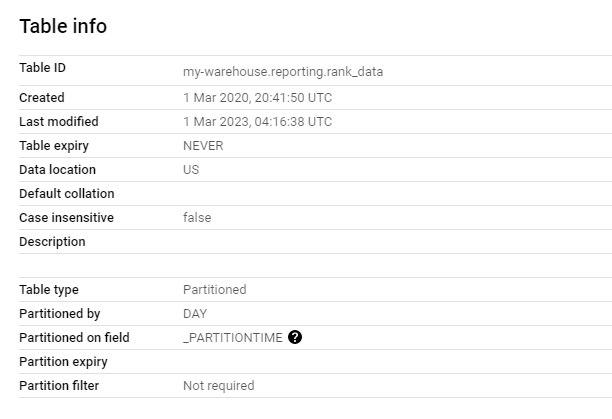Click the Table info heading
612x419 pixels.
coord(63,26)
